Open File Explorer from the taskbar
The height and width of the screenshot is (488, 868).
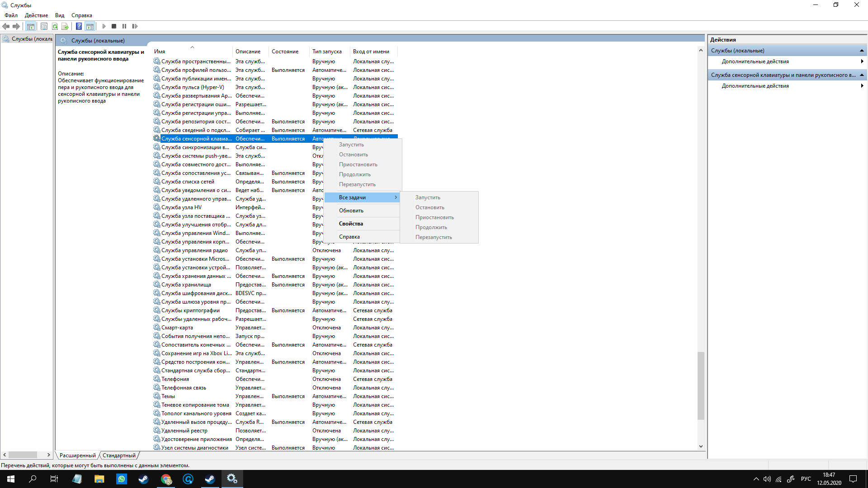point(99,479)
